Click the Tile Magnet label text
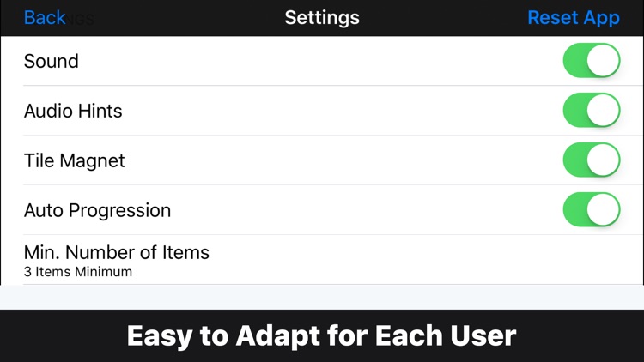The width and height of the screenshot is (644, 362). pyautogui.click(x=75, y=160)
